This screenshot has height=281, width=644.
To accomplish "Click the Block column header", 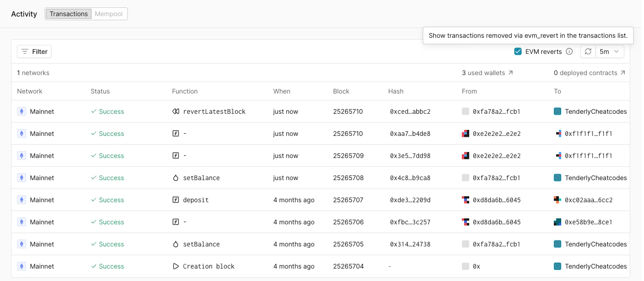I will pos(341,91).
